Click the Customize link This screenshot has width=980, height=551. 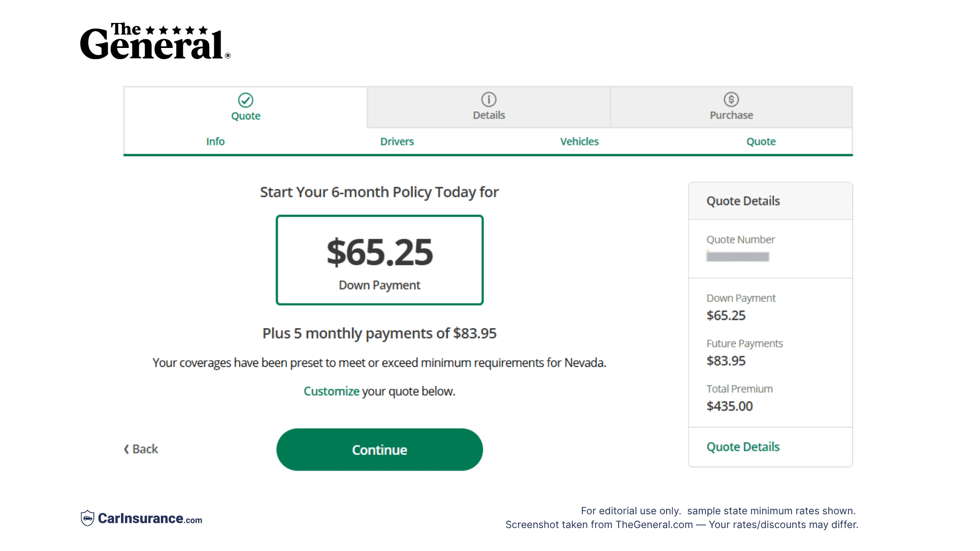point(331,391)
